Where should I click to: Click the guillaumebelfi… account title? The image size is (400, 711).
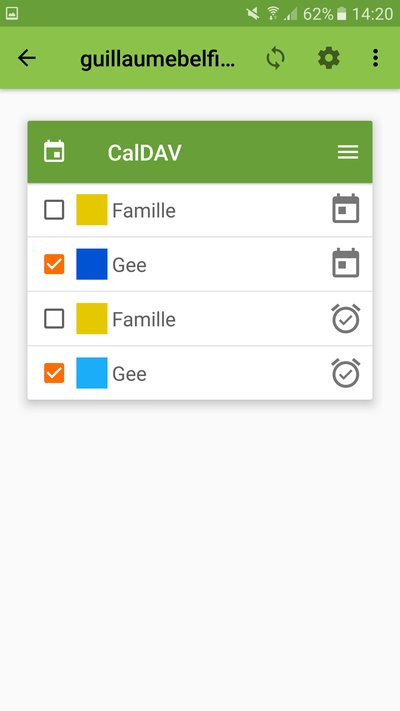tap(158, 59)
